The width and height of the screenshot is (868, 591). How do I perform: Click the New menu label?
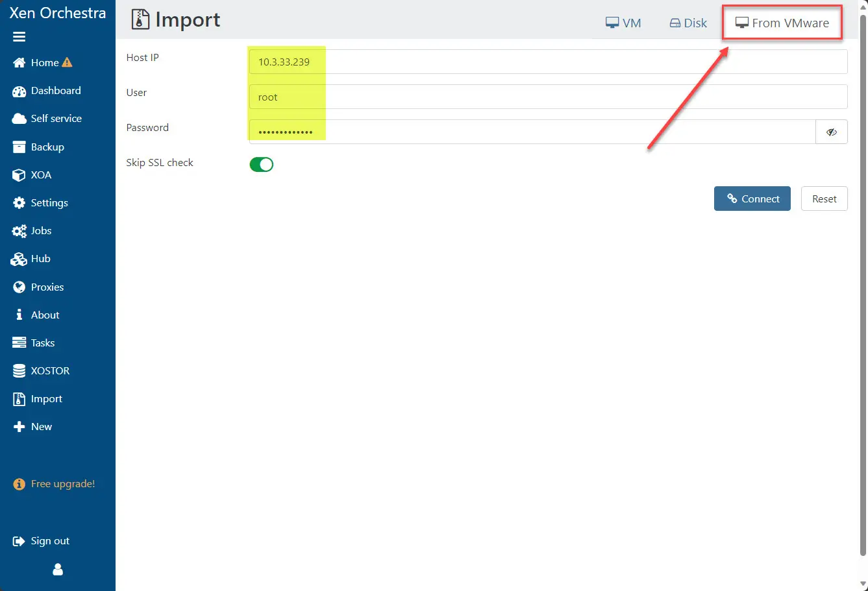(x=42, y=427)
